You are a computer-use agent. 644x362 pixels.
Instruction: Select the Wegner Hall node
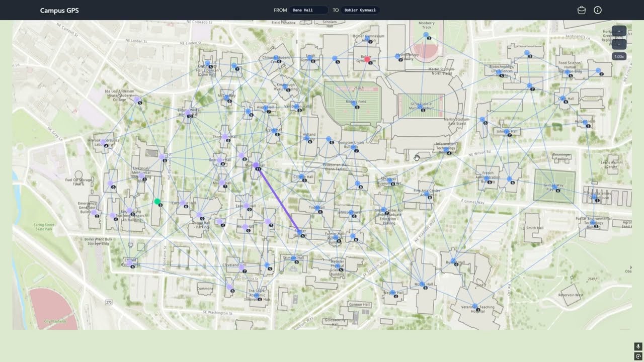pos(393,293)
